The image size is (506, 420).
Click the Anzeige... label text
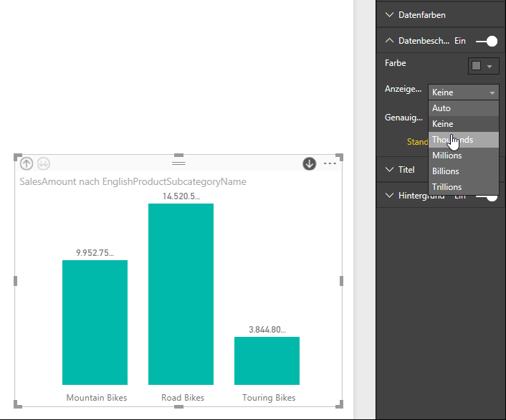coord(403,89)
